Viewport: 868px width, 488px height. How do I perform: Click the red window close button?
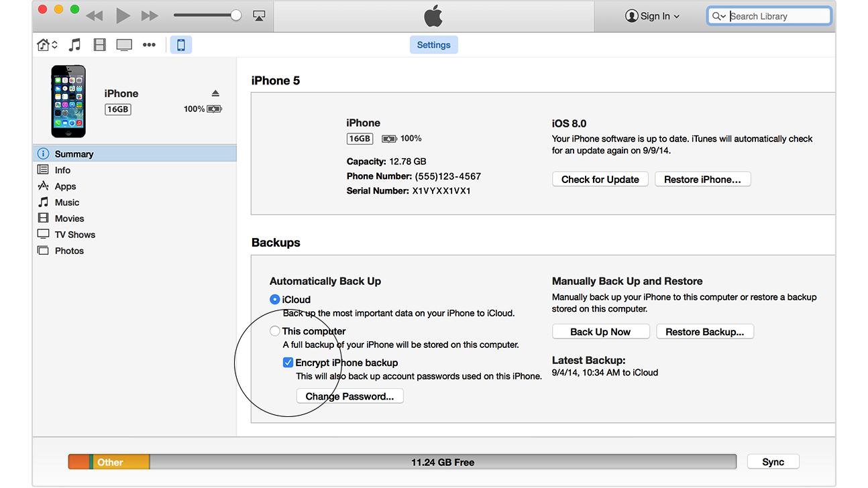tap(42, 9)
